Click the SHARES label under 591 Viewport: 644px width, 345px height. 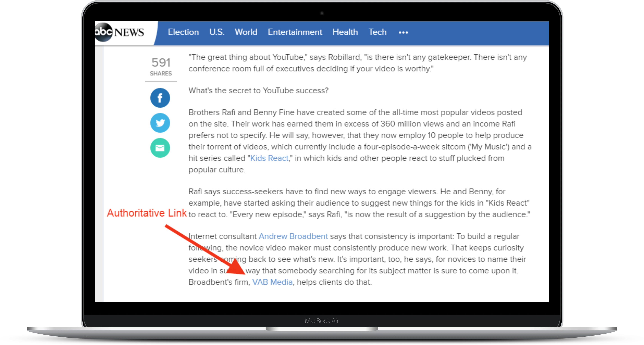(161, 73)
